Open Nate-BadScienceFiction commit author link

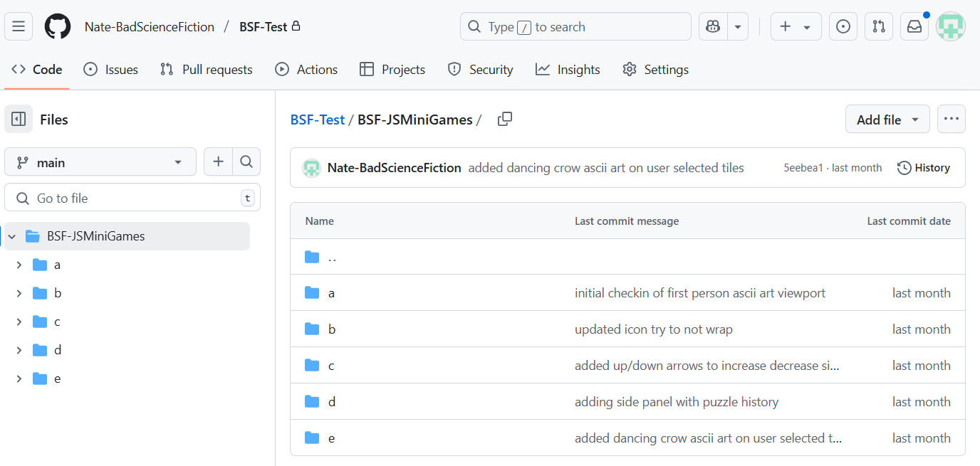point(395,168)
